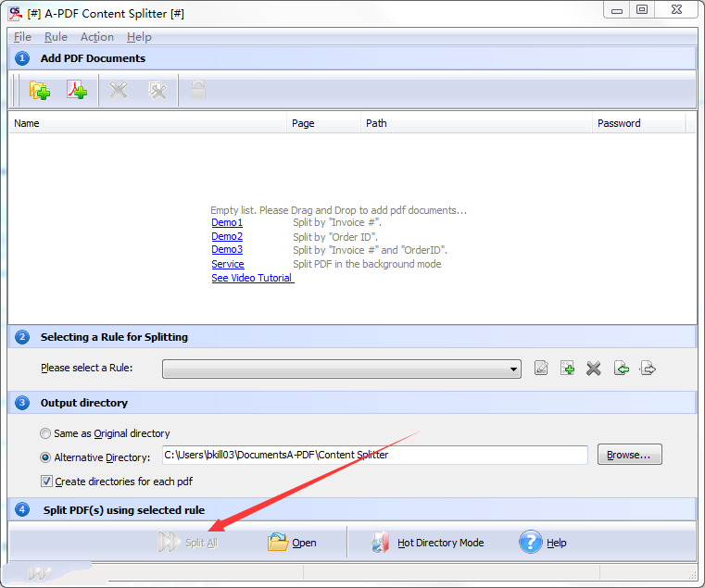Select the Alternative Directory radio button
The width and height of the screenshot is (705, 588).
pyautogui.click(x=45, y=457)
